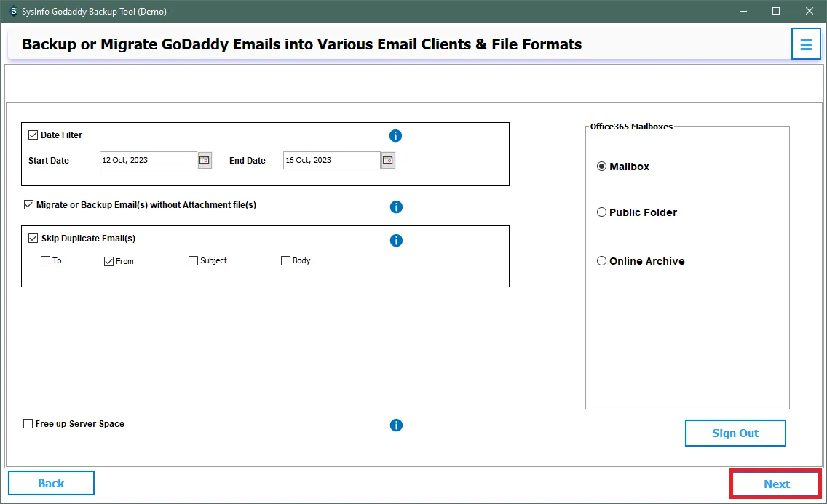Check the Subject duplicate criterion

tap(193, 260)
